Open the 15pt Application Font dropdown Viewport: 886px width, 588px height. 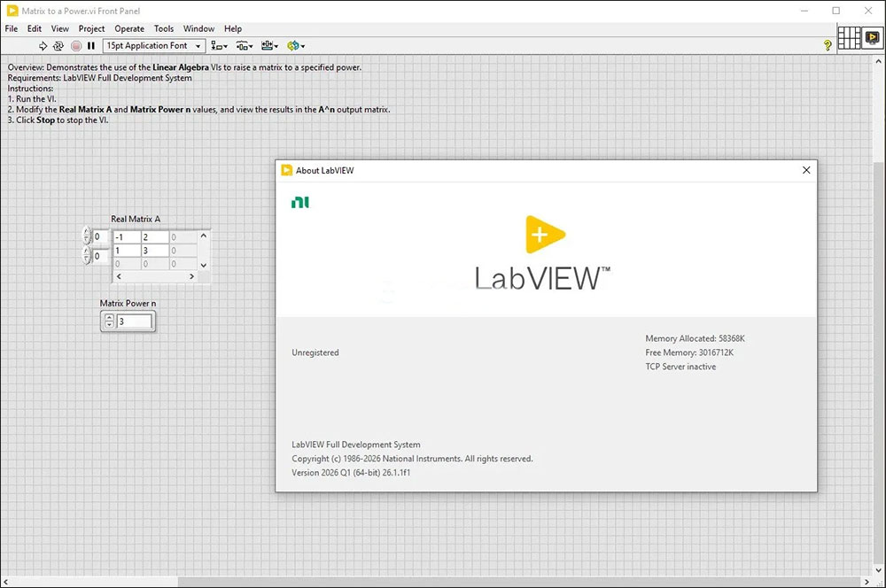pyautogui.click(x=153, y=46)
